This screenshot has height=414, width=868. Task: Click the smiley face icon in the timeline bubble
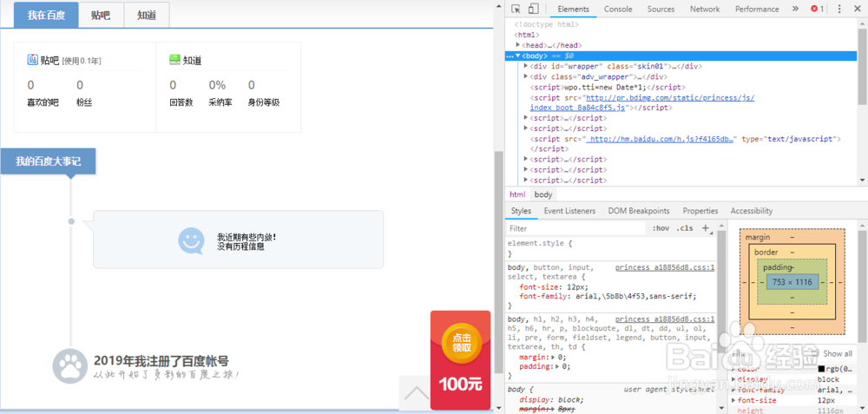pyautogui.click(x=192, y=240)
